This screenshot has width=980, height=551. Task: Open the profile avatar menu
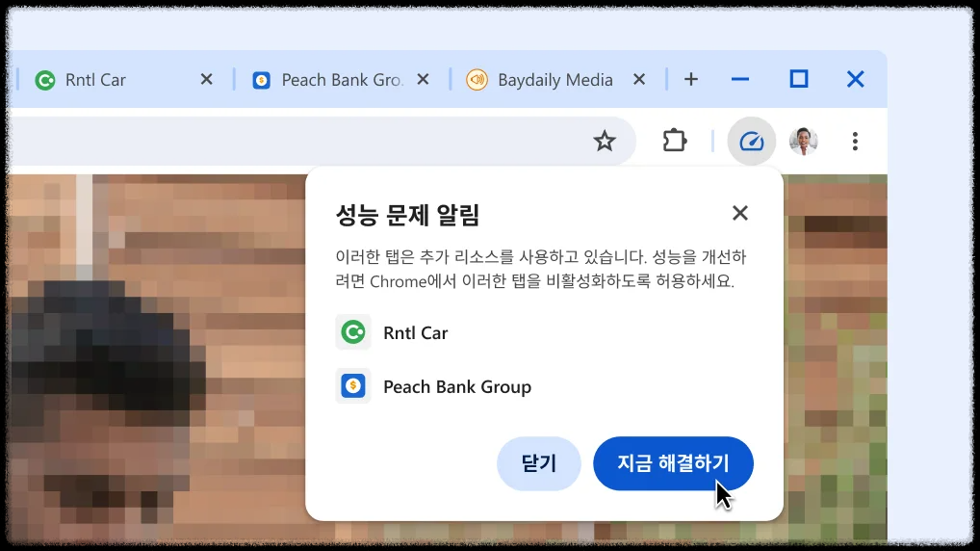point(804,142)
